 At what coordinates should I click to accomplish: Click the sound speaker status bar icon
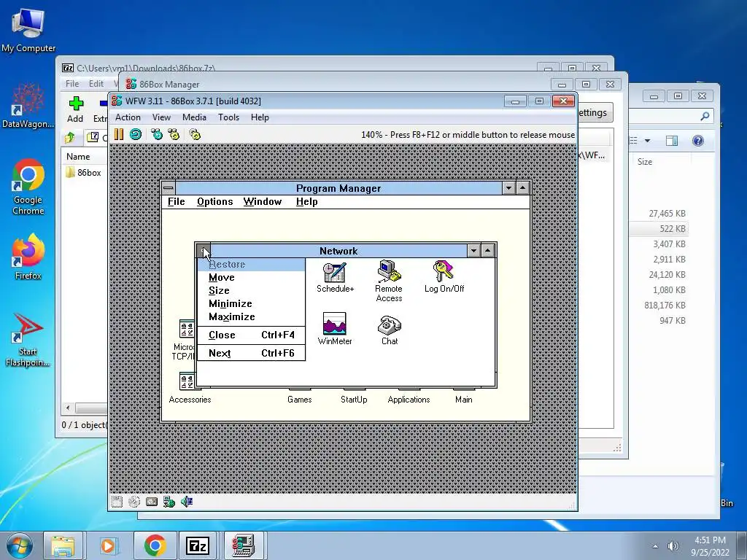point(187,502)
